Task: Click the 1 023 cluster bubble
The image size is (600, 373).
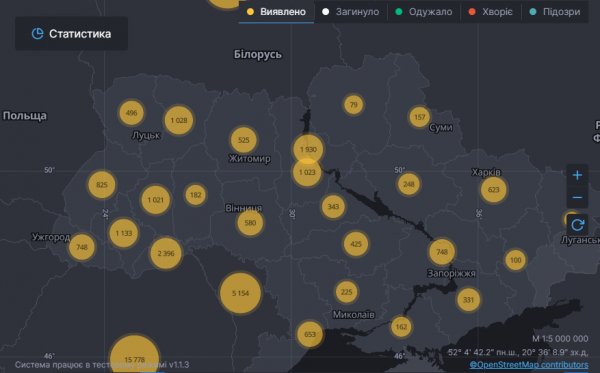Action: pos(307,173)
